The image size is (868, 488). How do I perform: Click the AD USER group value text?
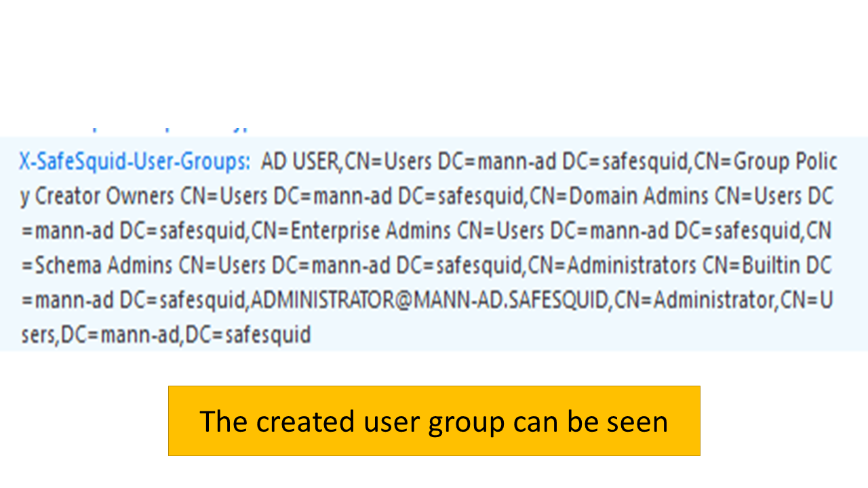click(299, 162)
